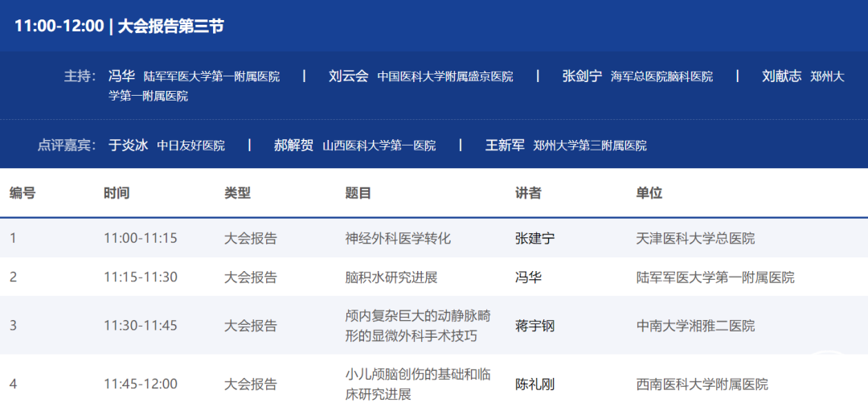Viewport: 868px width, 411px height.
Task: Open the talk titled 神经外科医学转化
Action: tap(398, 238)
